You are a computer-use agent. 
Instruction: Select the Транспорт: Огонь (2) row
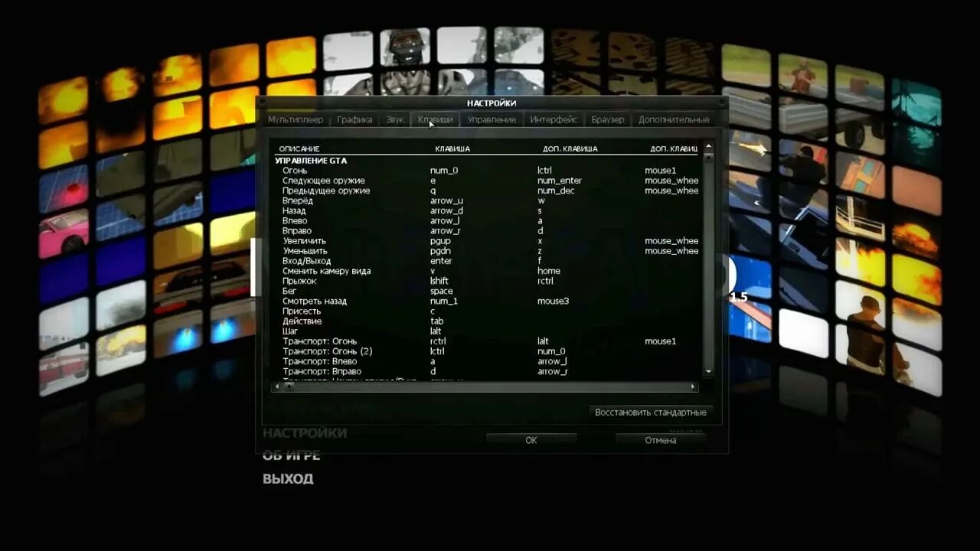point(487,351)
